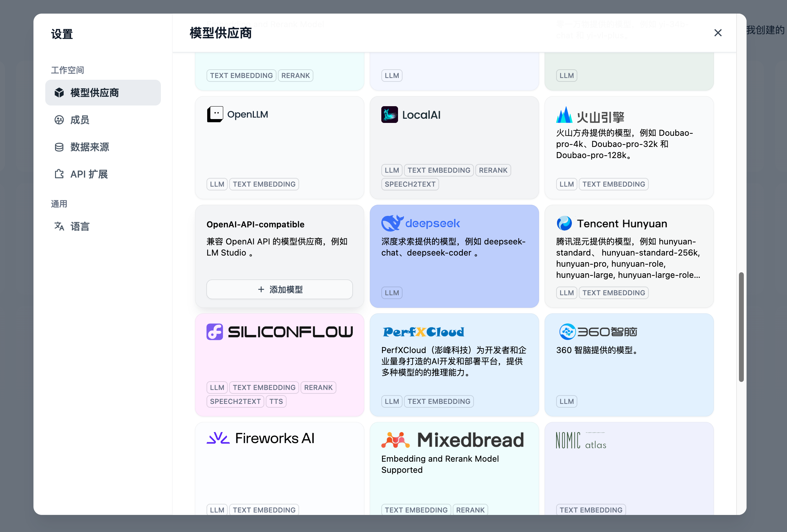The image size is (787, 532).
Task: Click the Nomic atlas logo
Action: pos(581,440)
